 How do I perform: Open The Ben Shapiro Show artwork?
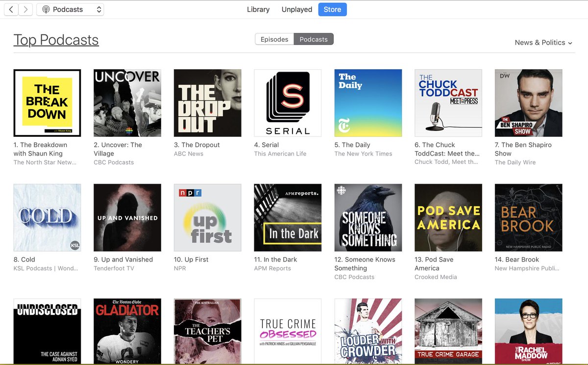(x=529, y=103)
